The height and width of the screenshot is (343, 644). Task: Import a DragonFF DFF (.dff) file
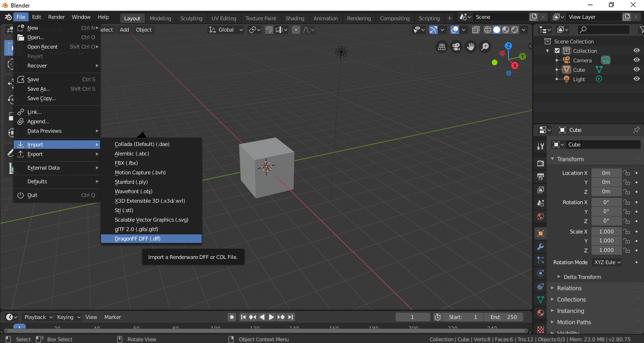[151, 239]
